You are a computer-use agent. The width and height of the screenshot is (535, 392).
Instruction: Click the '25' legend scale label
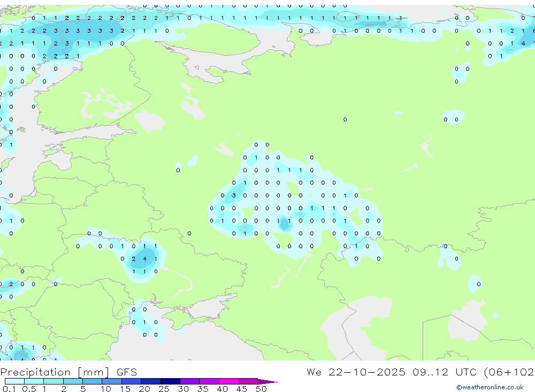164,389
